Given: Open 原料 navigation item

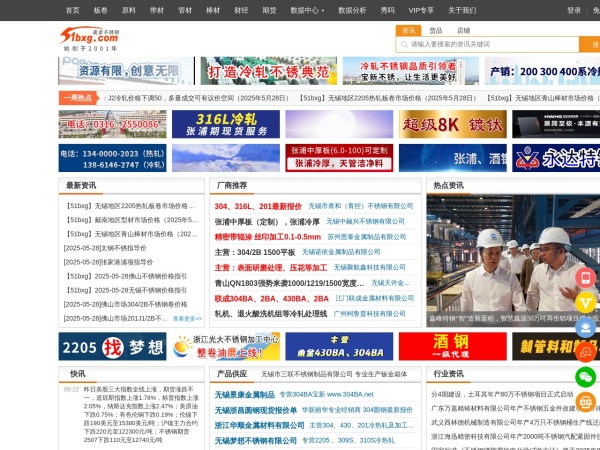Looking at the screenshot, I should click(129, 10).
